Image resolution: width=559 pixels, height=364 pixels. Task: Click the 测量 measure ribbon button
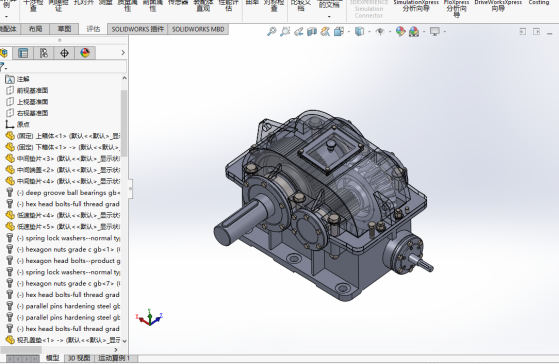(x=106, y=3)
